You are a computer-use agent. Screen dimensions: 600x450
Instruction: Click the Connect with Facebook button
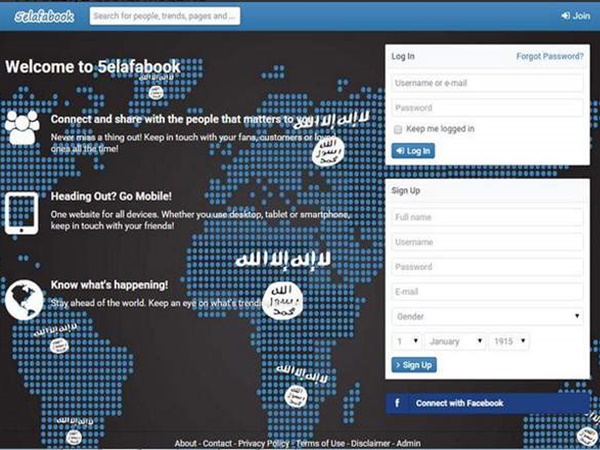[x=487, y=403]
